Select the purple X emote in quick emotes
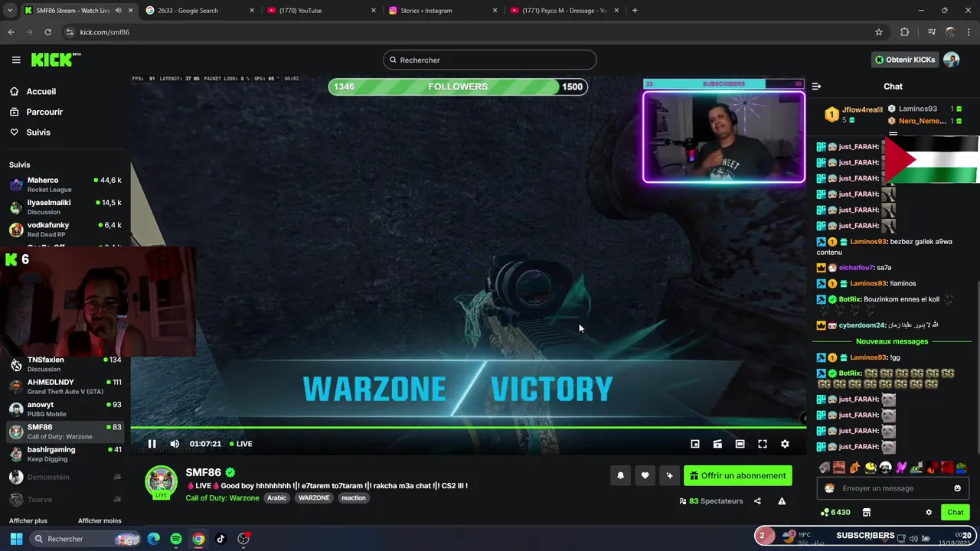Image resolution: width=980 pixels, height=551 pixels. pos(901,468)
